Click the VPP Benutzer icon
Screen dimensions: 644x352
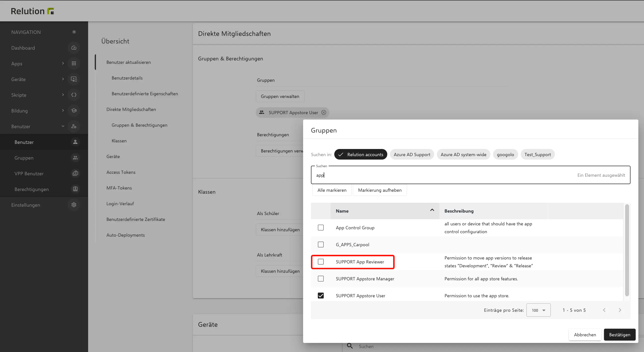[75, 174]
